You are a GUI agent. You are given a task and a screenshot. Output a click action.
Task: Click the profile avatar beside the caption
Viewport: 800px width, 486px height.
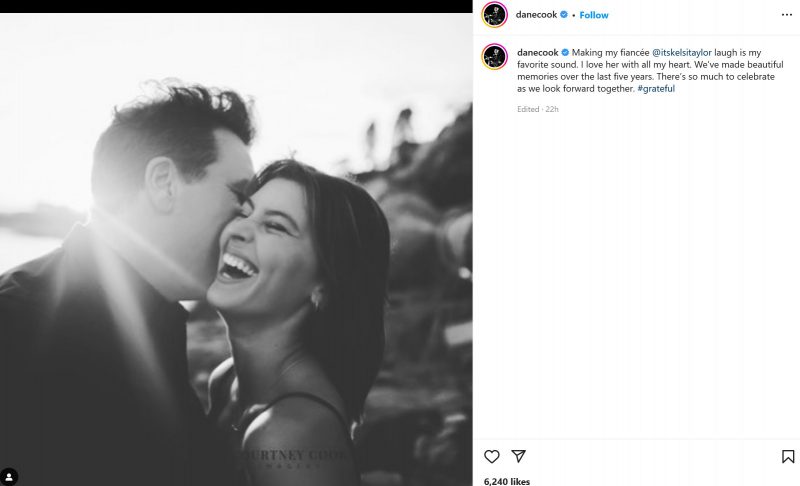(x=495, y=56)
